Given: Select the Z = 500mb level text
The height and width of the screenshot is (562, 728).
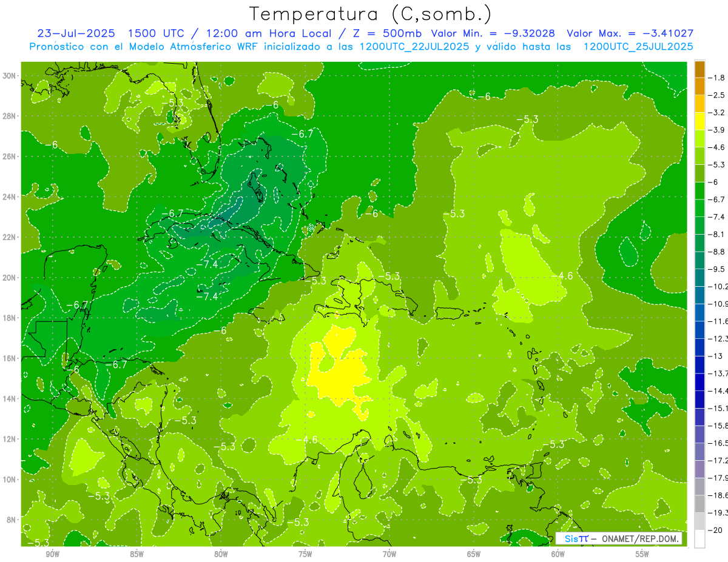Looking at the screenshot, I should coord(385,33).
